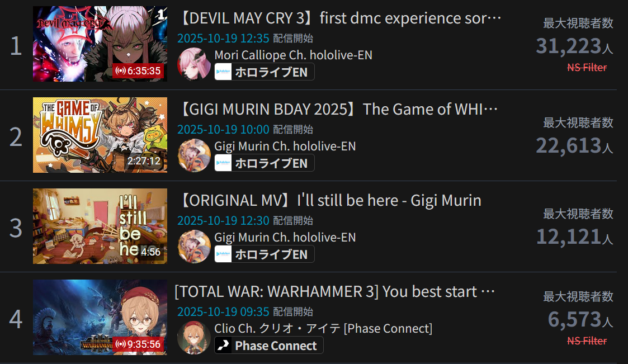Open the Devil May Cry 3 stream thumbnail
Viewport: 628px width, 364px height.
100,44
